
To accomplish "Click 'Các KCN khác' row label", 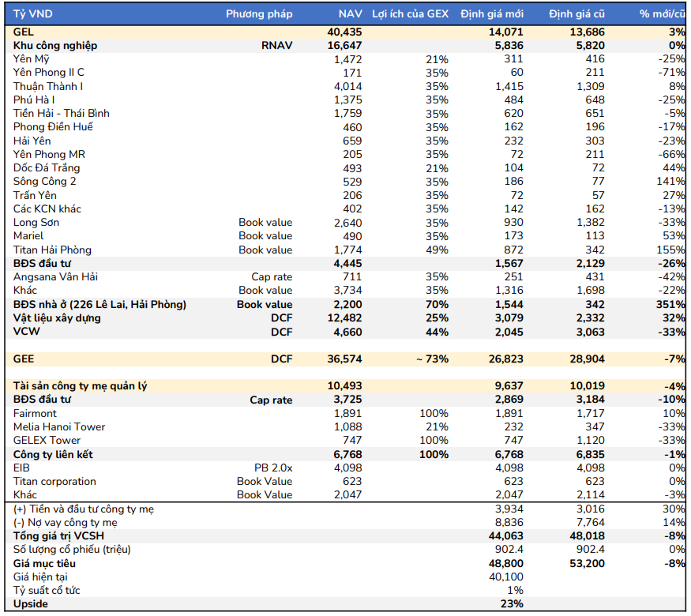I will tap(47, 208).
